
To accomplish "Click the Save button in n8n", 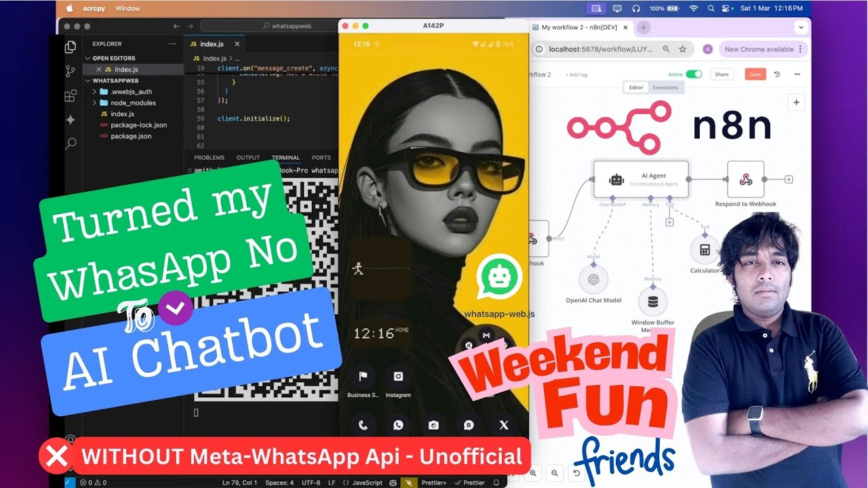I will (755, 74).
